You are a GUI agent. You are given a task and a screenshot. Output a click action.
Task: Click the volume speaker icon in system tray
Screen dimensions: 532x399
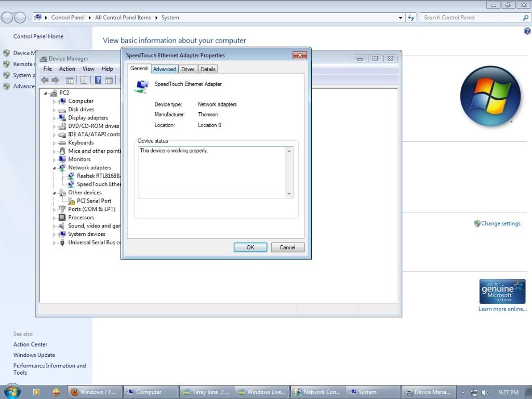click(x=485, y=393)
